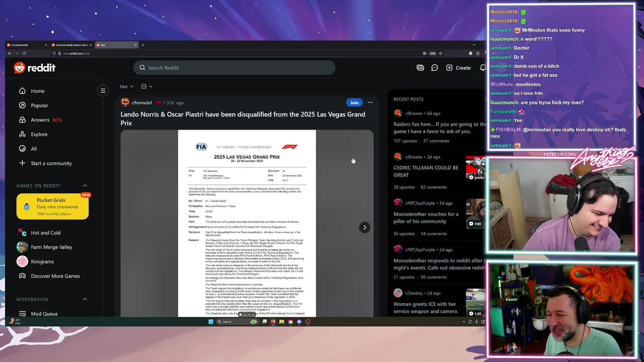Join the r/formula1 community
Image resolution: width=644 pixels, height=362 pixels.
354,103
